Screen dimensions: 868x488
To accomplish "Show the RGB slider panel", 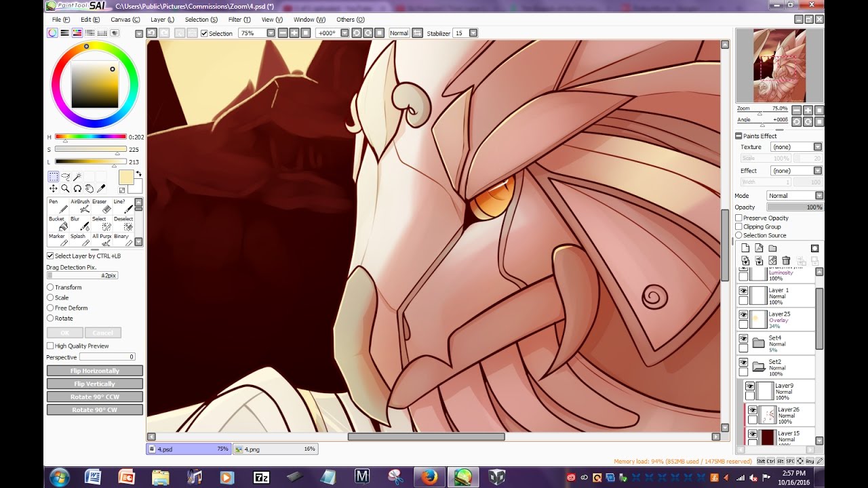I will [x=65, y=33].
